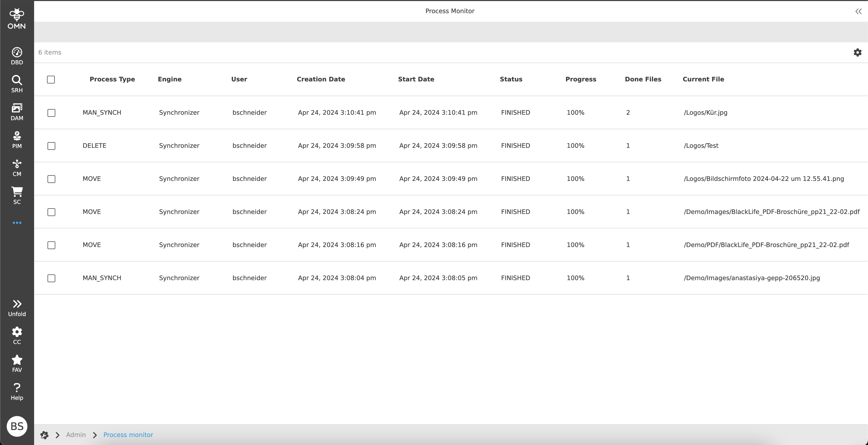Open the table settings gear icon
The width and height of the screenshot is (868, 445).
858,52
